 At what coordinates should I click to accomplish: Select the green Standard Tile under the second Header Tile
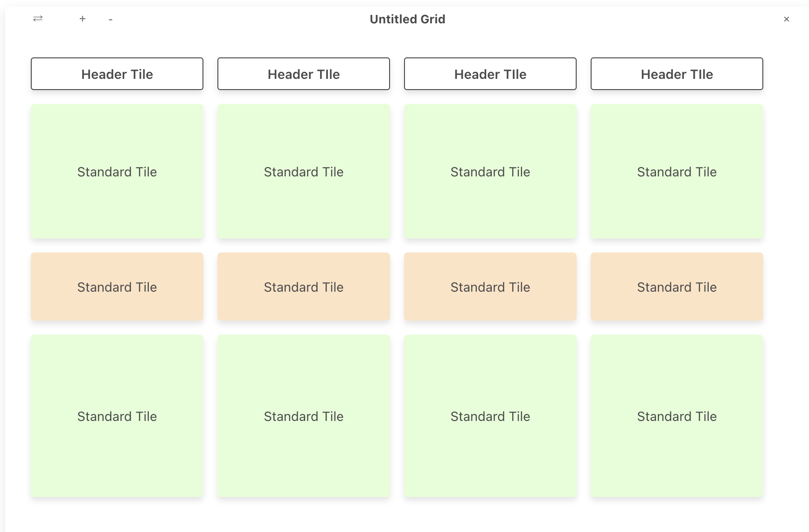303,172
